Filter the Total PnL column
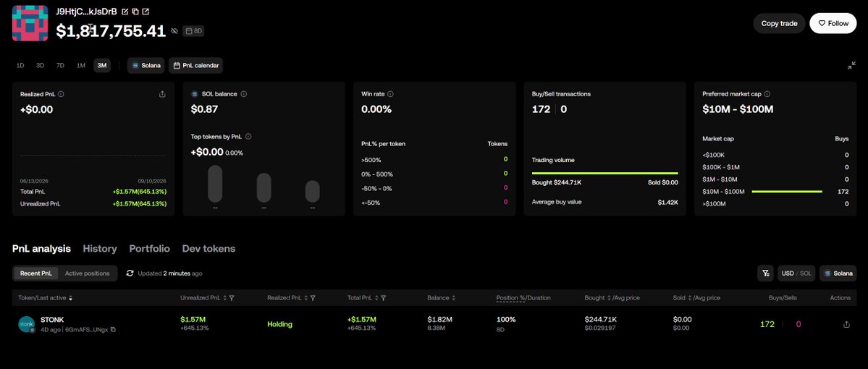 pyautogui.click(x=383, y=297)
